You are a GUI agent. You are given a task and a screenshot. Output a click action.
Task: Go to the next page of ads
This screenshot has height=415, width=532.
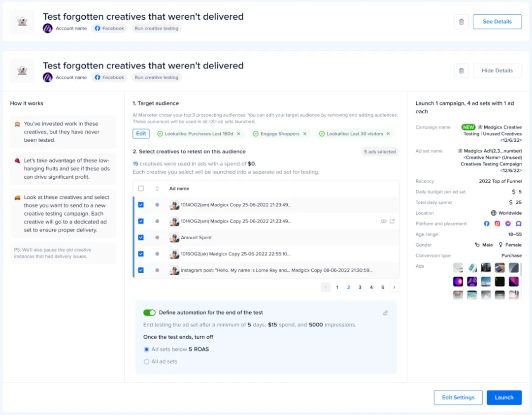click(x=394, y=287)
